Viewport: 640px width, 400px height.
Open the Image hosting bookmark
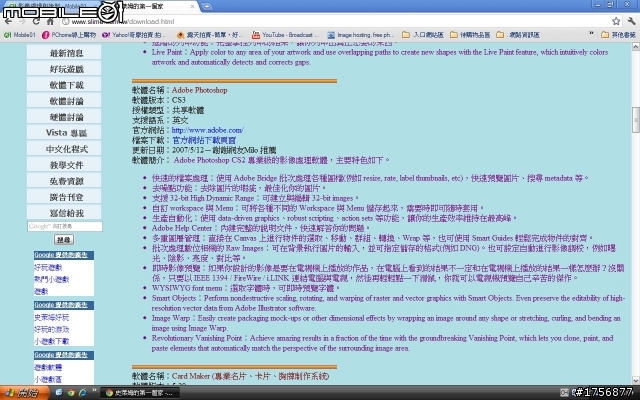pos(360,35)
